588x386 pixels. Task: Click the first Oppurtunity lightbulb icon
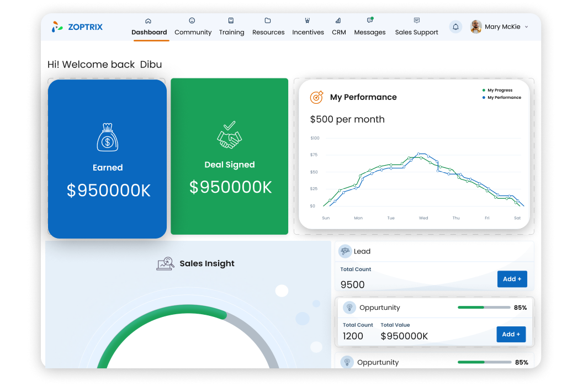(x=349, y=308)
